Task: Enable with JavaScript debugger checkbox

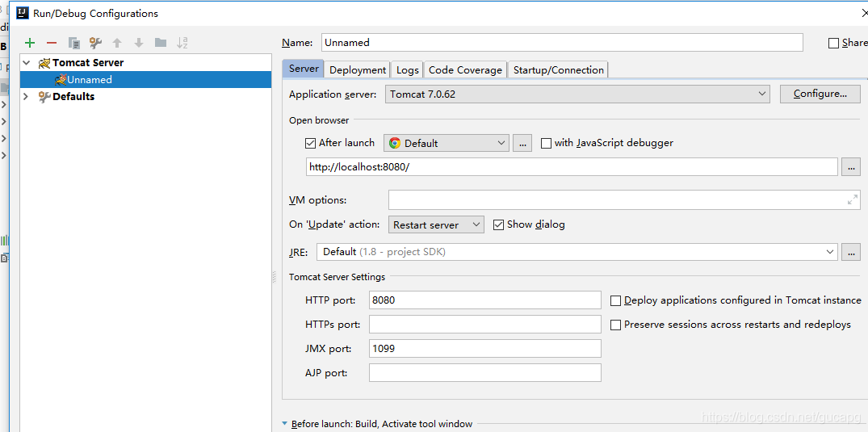Action: tap(547, 144)
